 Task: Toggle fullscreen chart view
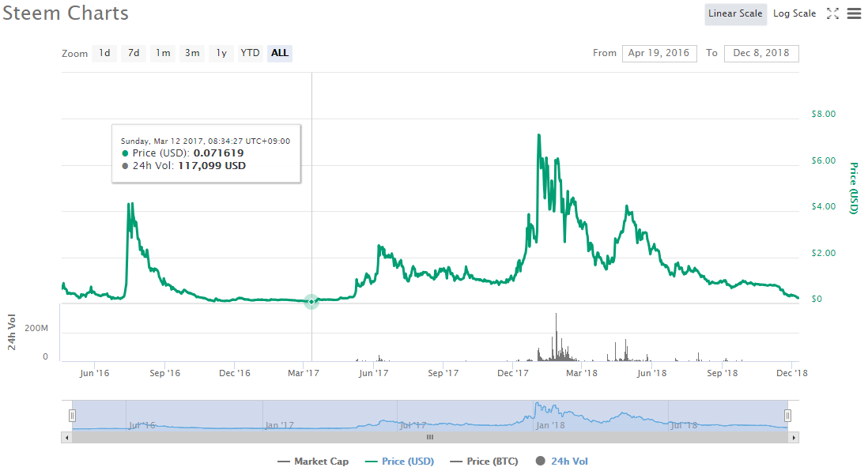point(832,14)
